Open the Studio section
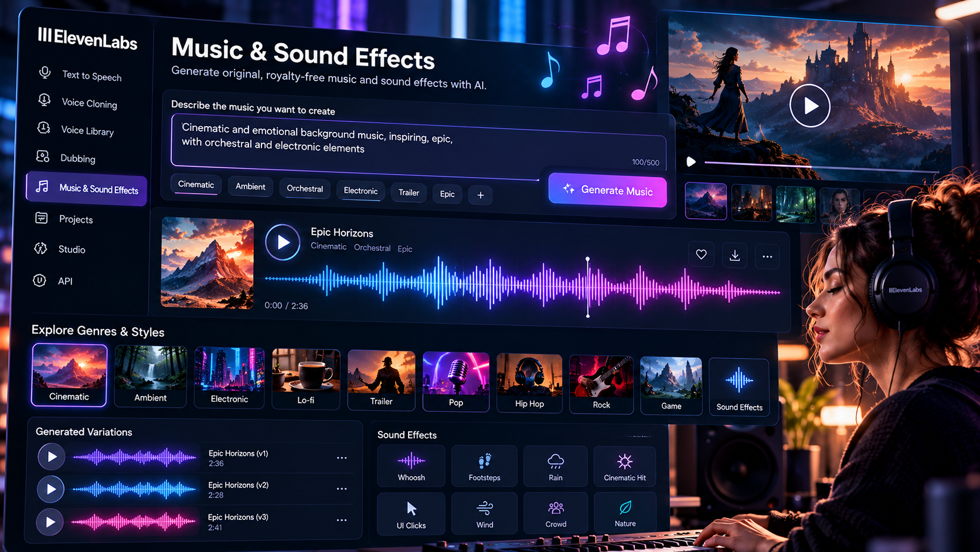980x552 pixels. (72, 249)
